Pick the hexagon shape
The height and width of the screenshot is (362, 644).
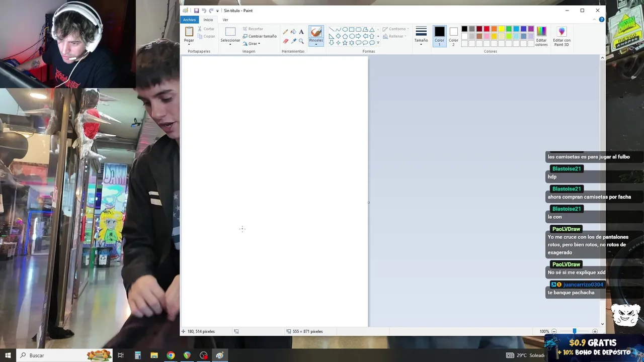[352, 36]
